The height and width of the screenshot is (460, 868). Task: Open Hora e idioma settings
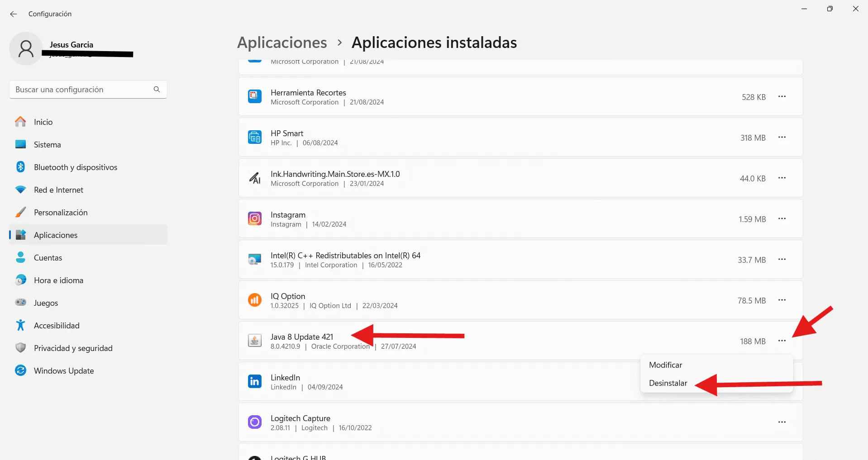(x=58, y=280)
